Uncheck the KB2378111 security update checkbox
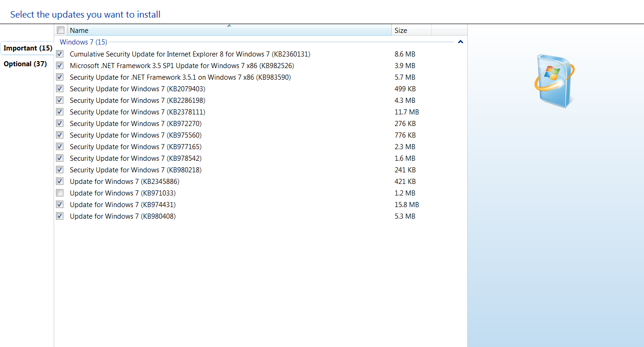 pyautogui.click(x=60, y=112)
